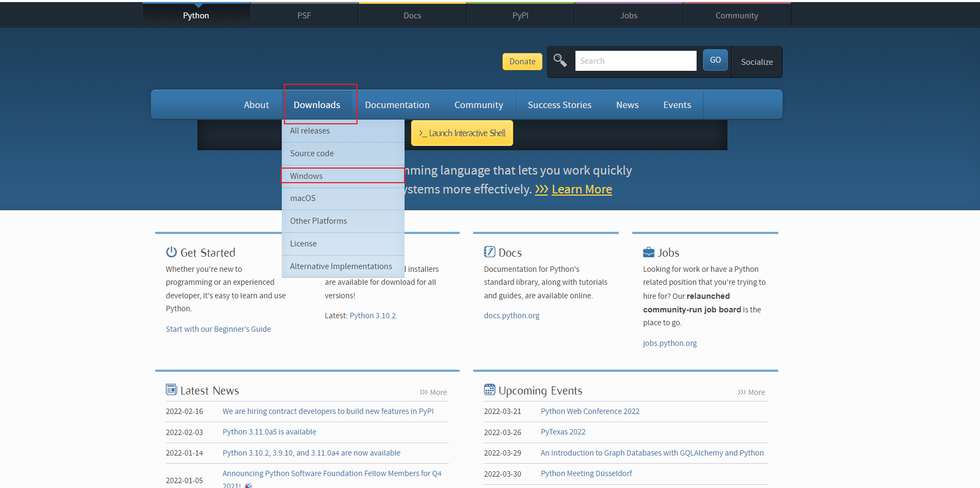Click the GO search button
Image resolution: width=980 pixels, height=488 pixels.
pos(715,60)
